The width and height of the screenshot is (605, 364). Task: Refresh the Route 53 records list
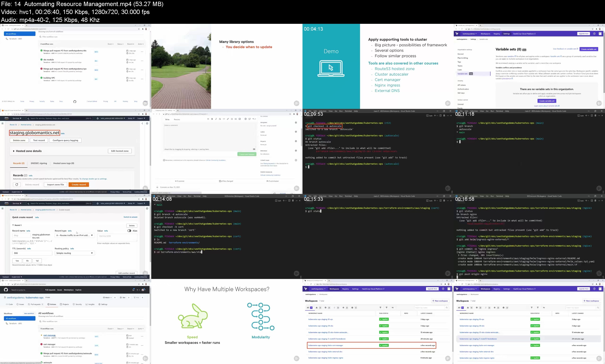17,184
